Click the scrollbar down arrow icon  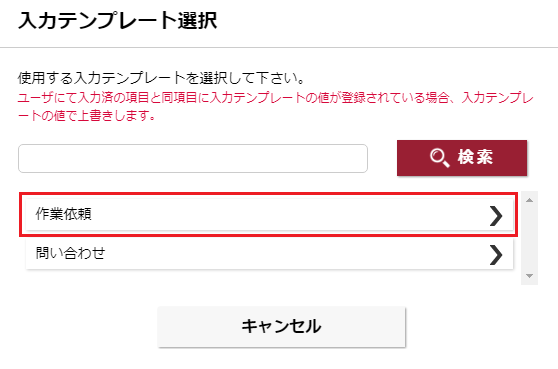pos(529,276)
